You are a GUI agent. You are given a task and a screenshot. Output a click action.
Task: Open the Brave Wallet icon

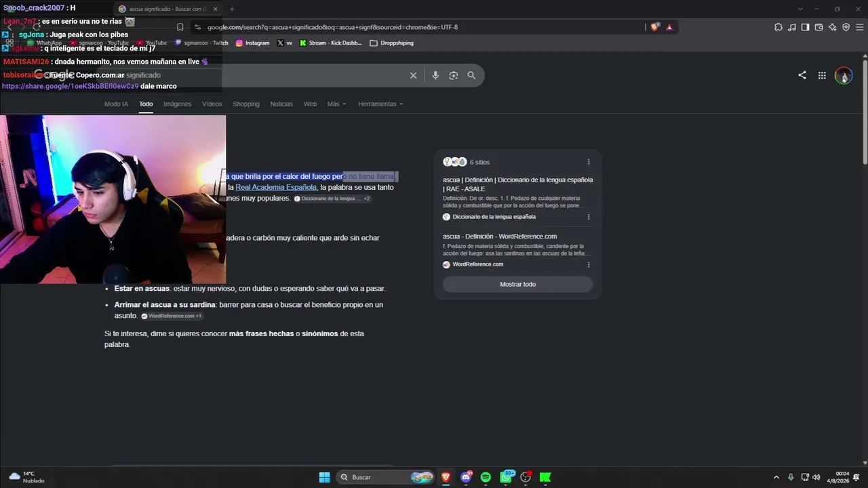[818, 27]
